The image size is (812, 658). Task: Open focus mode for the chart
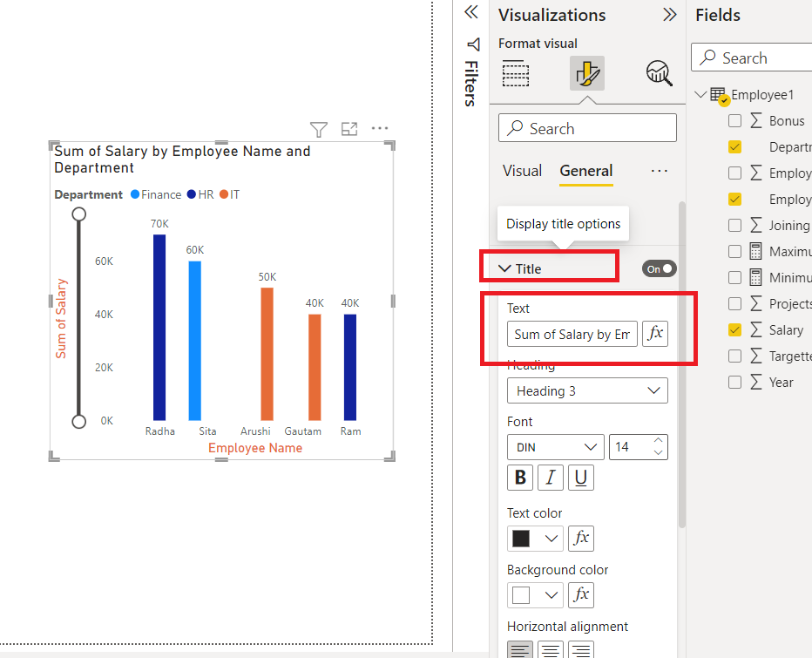click(349, 128)
